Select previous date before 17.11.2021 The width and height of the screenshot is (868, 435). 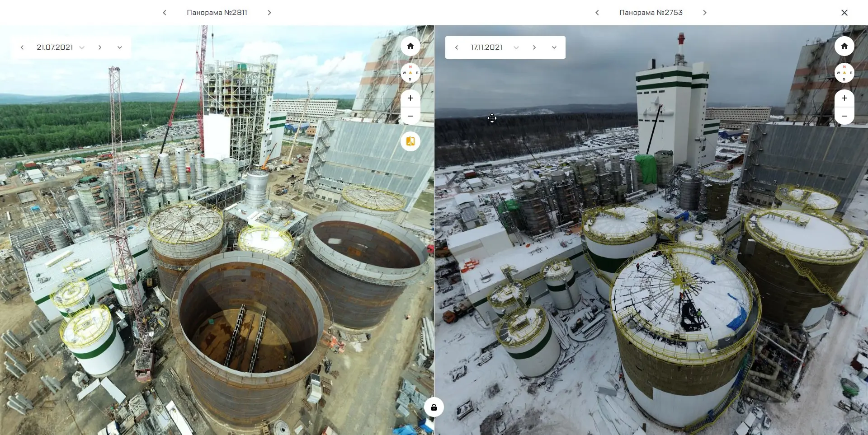[457, 47]
